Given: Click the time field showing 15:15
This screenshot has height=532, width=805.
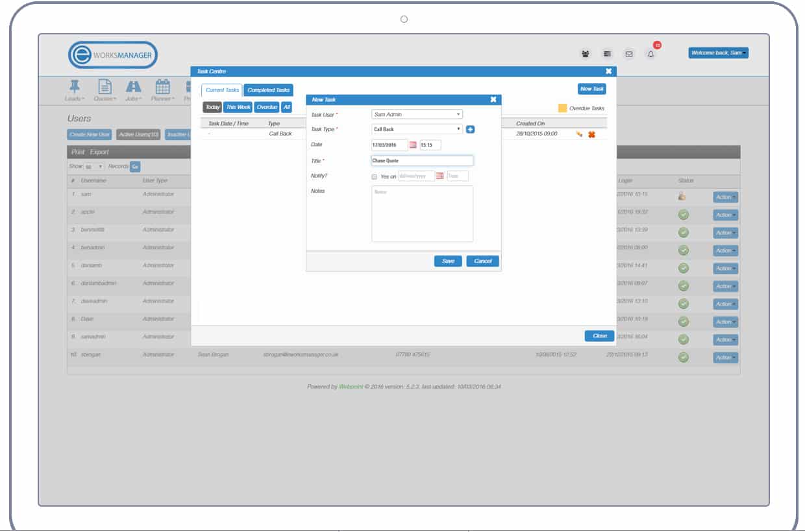Looking at the screenshot, I should (430, 145).
